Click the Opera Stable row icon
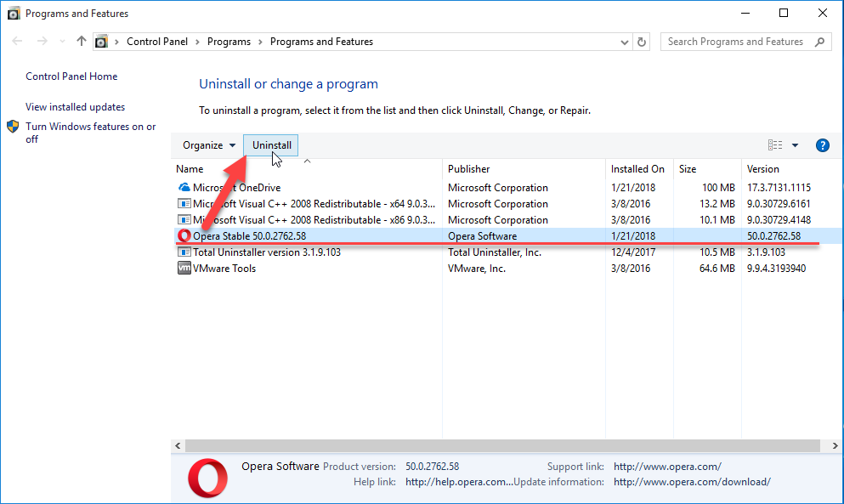This screenshot has height=504, width=844. 184,235
